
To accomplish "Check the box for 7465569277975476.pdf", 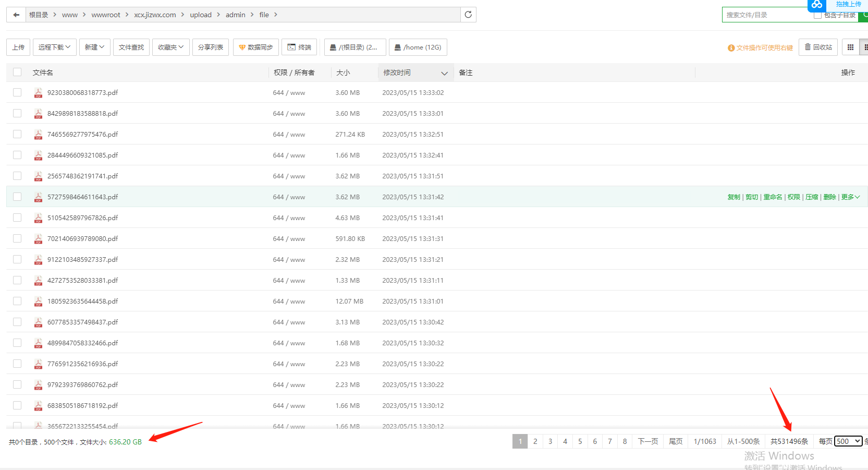I will pos(17,134).
